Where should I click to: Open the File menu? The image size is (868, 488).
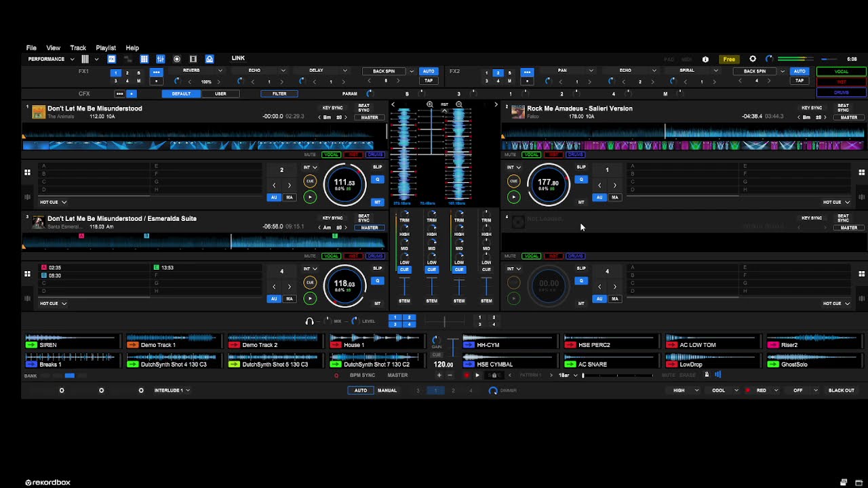(x=31, y=48)
